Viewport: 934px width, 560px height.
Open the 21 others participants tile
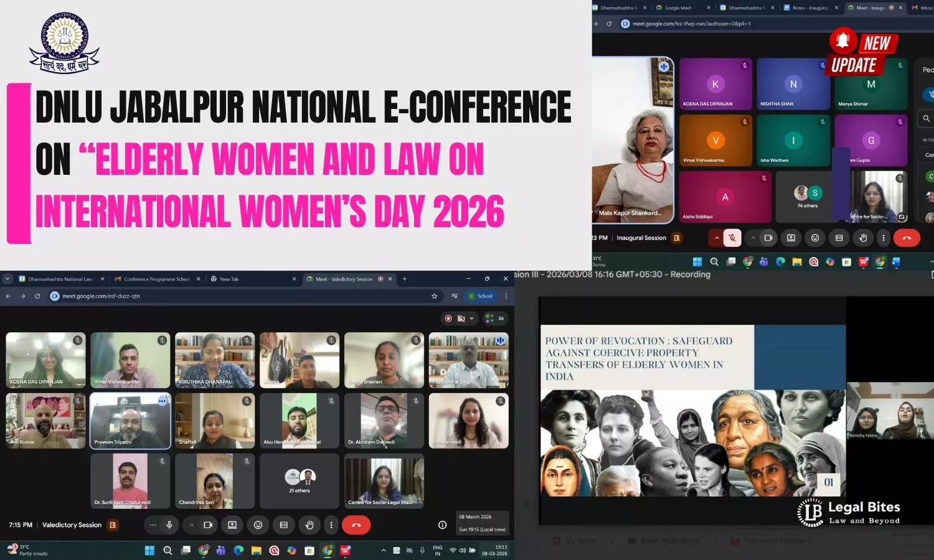tap(300, 481)
